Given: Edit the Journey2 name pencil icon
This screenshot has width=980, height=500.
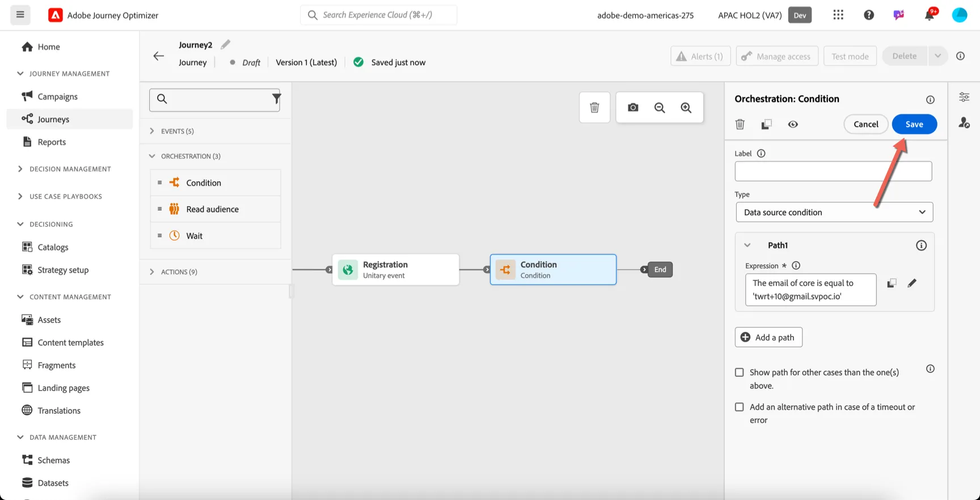Looking at the screenshot, I should (x=226, y=44).
